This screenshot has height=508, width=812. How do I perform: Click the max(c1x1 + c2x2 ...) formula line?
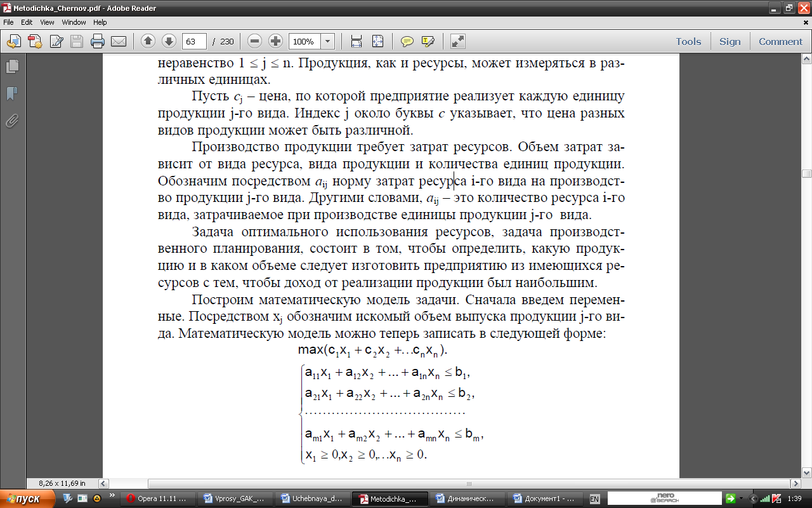click(374, 350)
